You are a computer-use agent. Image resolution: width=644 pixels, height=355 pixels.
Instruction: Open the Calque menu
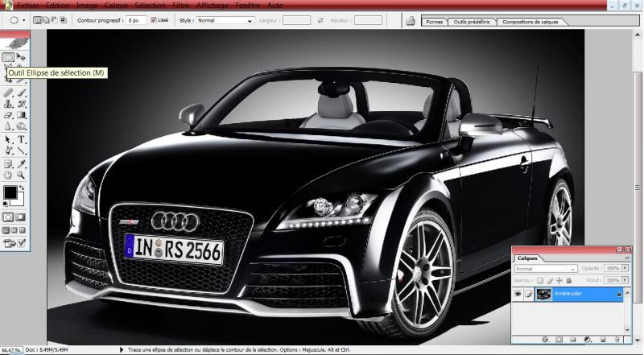click(x=116, y=6)
